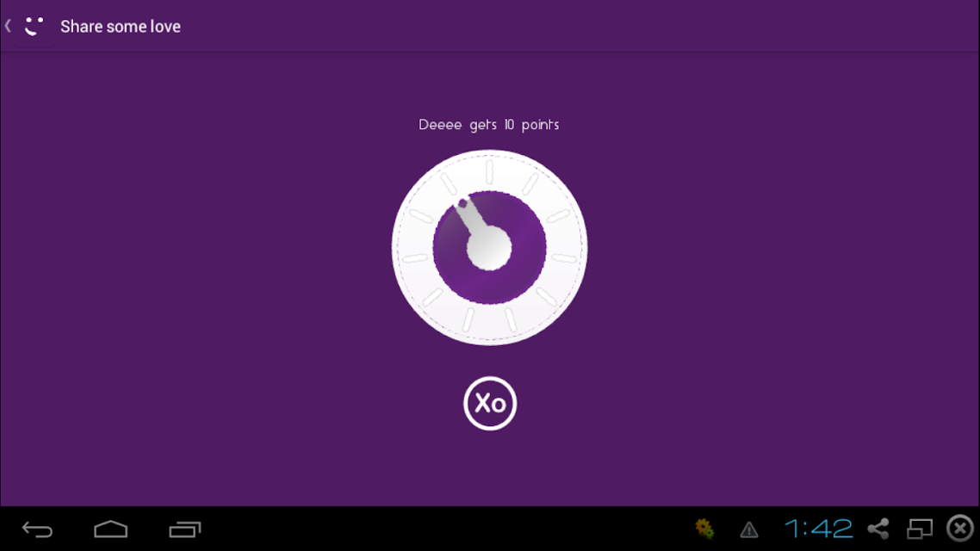Go back using the header chevron arrow
This screenshot has width=980, height=551.
pos(8,26)
